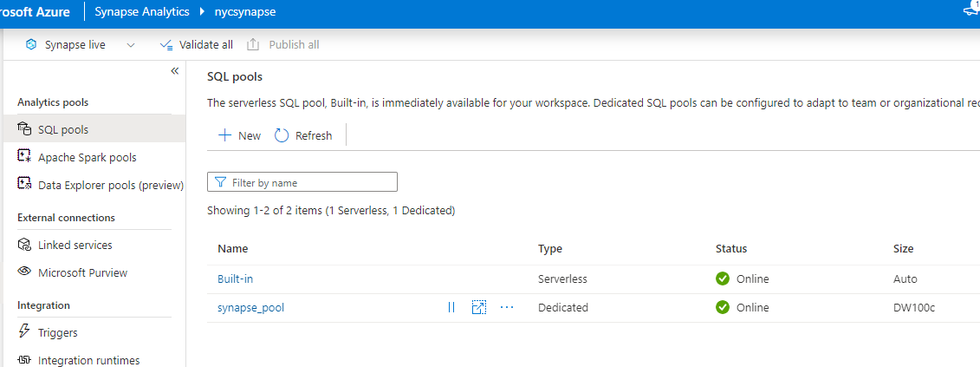Viewport: 980px width, 367px height.
Task: Click the Online status of Built-in
Action: (x=743, y=279)
